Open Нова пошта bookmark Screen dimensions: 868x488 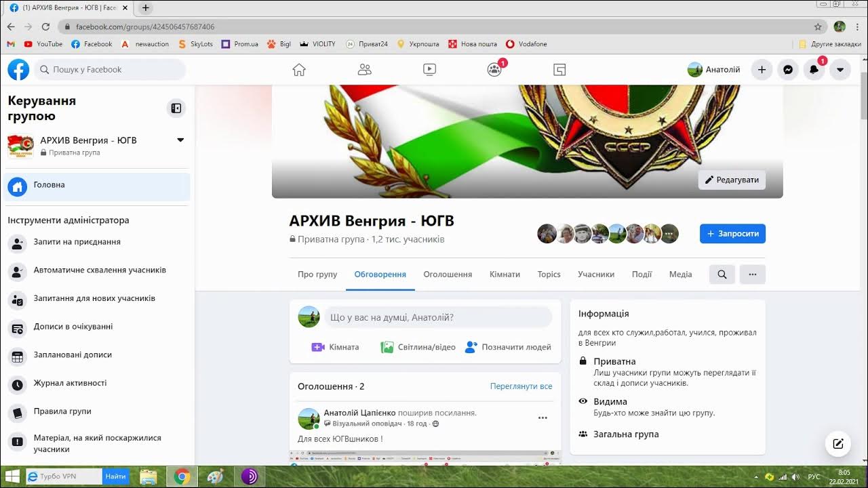[473, 44]
